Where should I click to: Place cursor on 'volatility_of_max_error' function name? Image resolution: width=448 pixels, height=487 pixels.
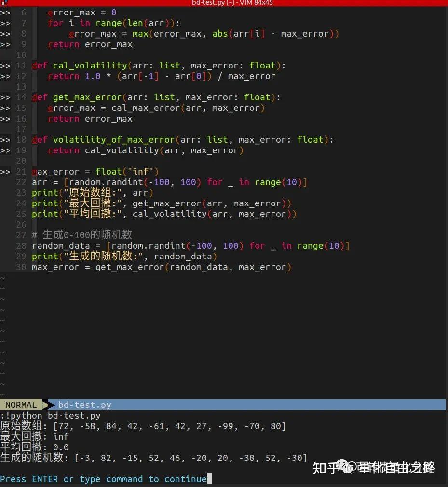click(114, 140)
